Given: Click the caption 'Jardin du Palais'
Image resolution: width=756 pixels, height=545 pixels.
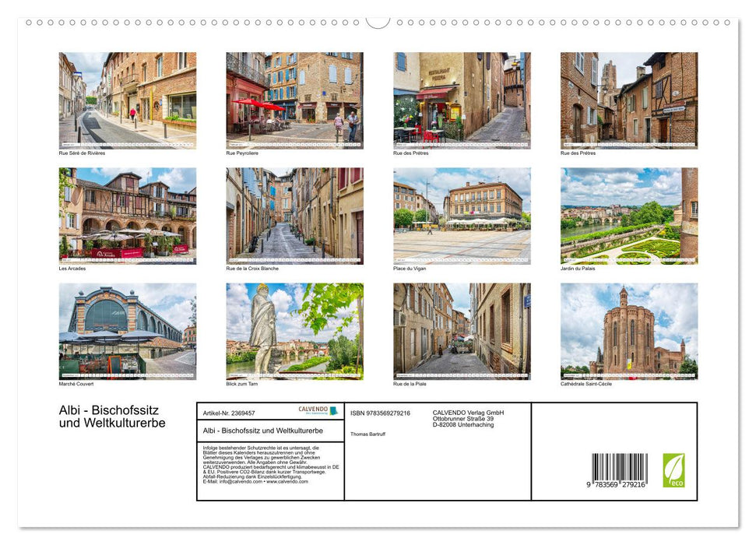Looking at the screenshot, I should 578,269.
